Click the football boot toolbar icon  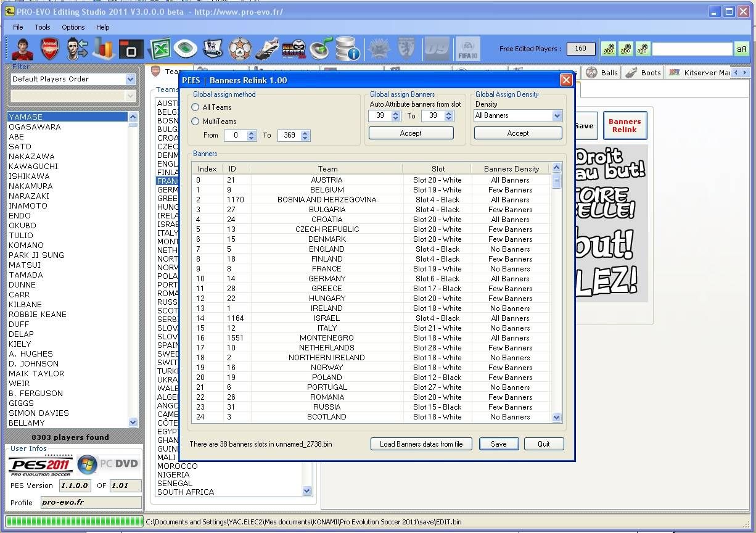(267, 48)
